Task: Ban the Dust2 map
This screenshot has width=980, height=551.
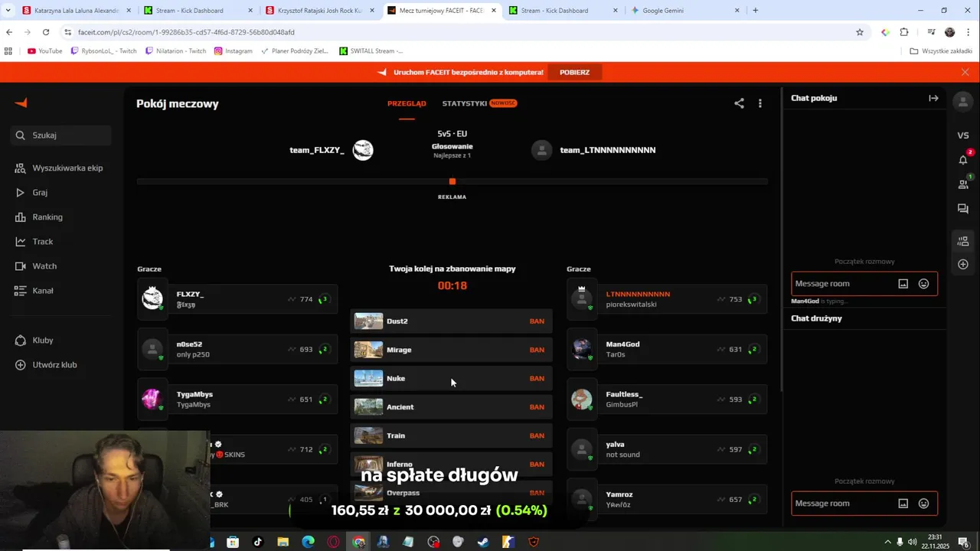Action: (537, 321)
